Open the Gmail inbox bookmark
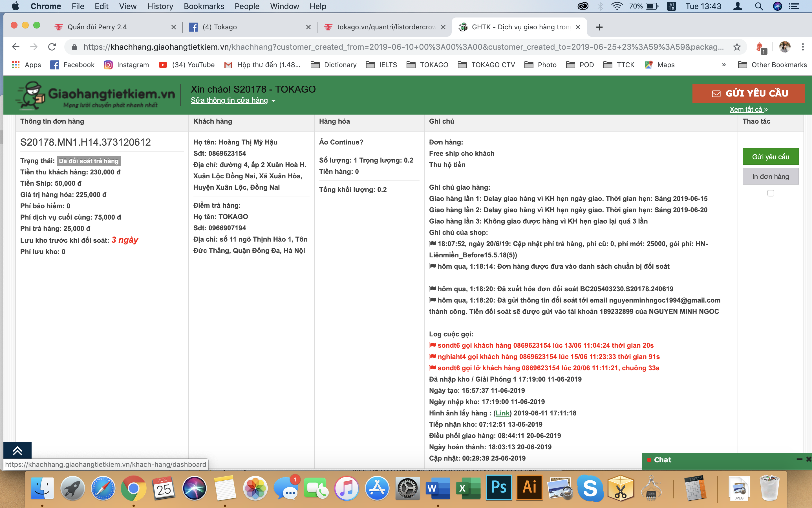Image resolution: width=812 pixels, height=508 pixels. (x=262, y=65)
